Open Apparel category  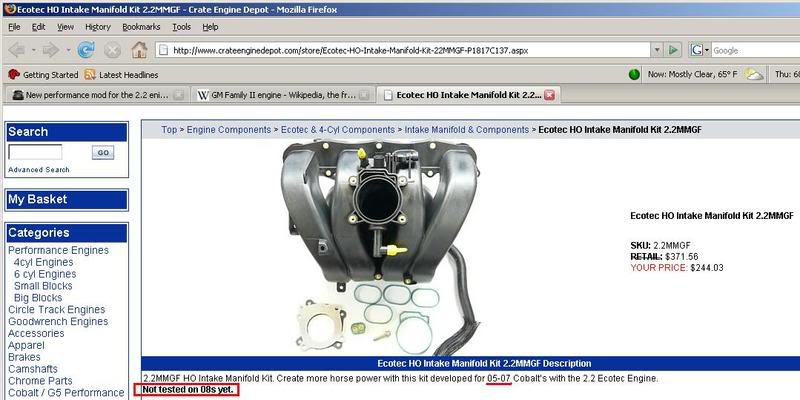coord(26,345)
